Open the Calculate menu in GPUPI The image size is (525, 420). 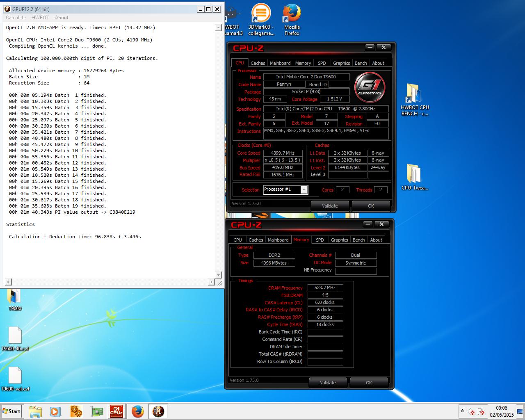16,18
